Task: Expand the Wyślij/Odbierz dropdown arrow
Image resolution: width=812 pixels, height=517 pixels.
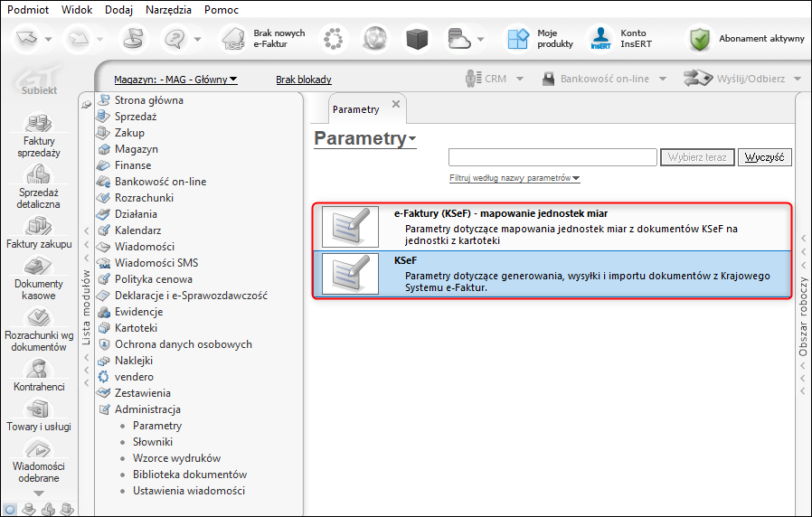Action: point(798,80)
